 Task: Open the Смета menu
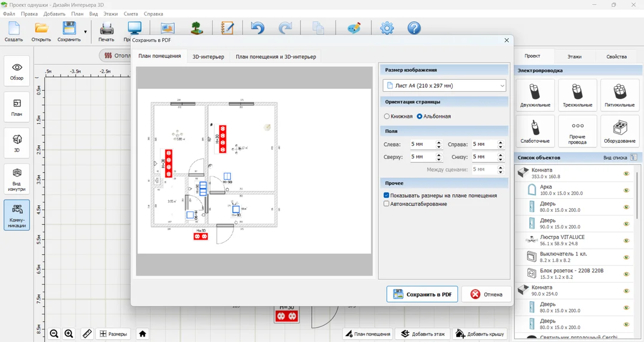(x=130, y=13)
